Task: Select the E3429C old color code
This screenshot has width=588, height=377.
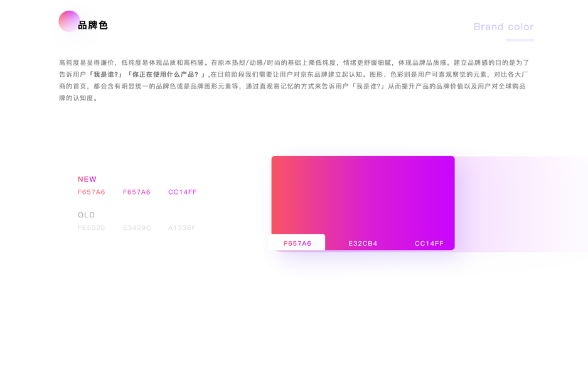Action: 137,227
